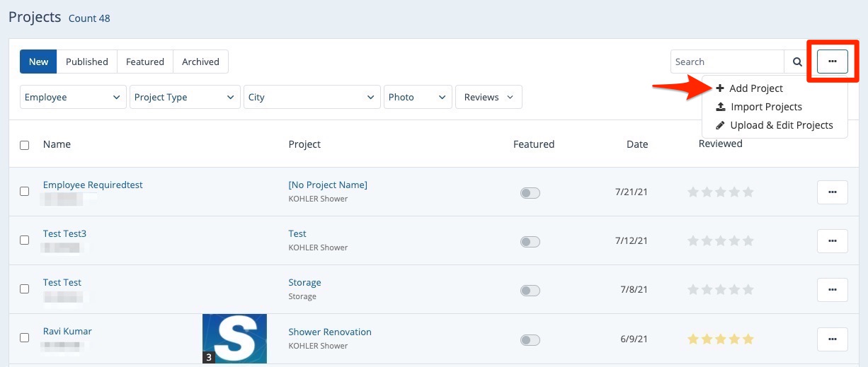Open the Shower Renovation project link
The height and width of the screenshot is (367, 868).
click(x=329, y=332)
